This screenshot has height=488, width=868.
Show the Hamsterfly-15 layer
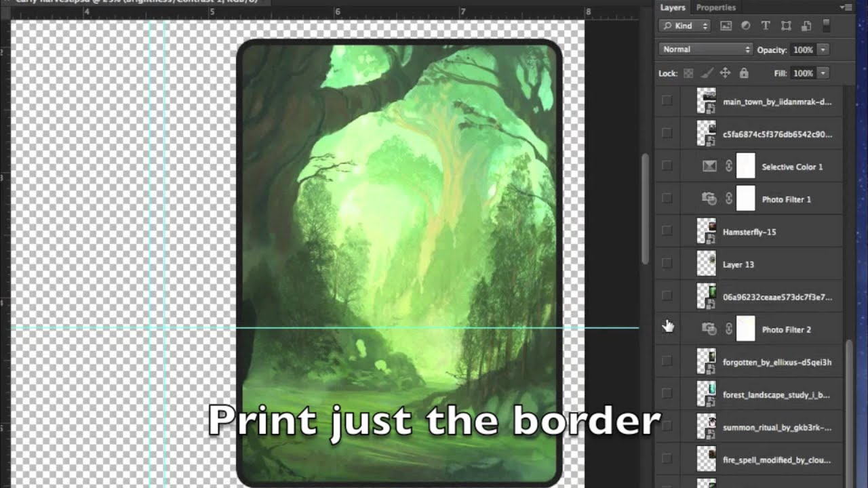click(667, 231)
